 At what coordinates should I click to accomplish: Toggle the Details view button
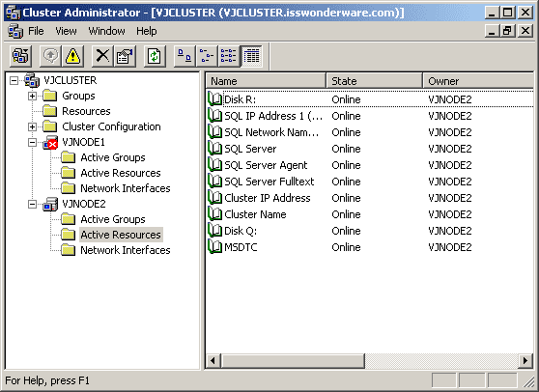pyautogui.click(x=251, y=56)
